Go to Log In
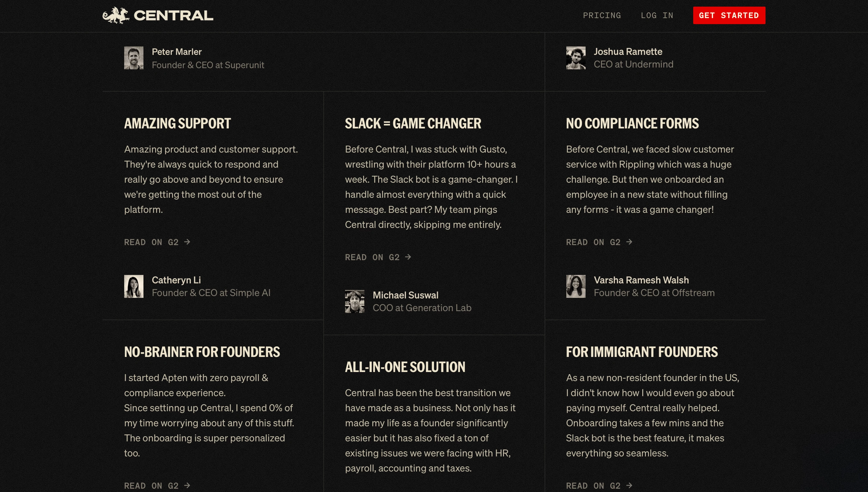 tap(657, 16)
